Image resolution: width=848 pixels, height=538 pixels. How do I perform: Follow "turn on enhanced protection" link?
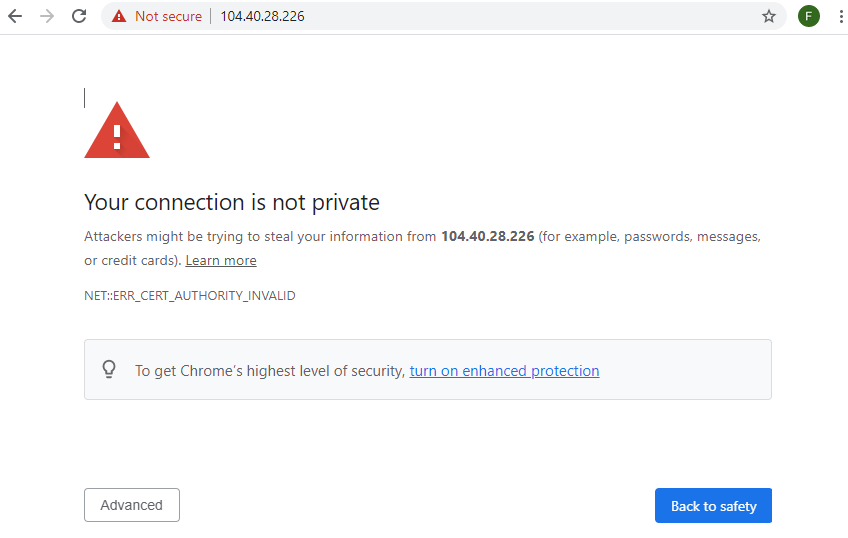(x=504, y=371)
